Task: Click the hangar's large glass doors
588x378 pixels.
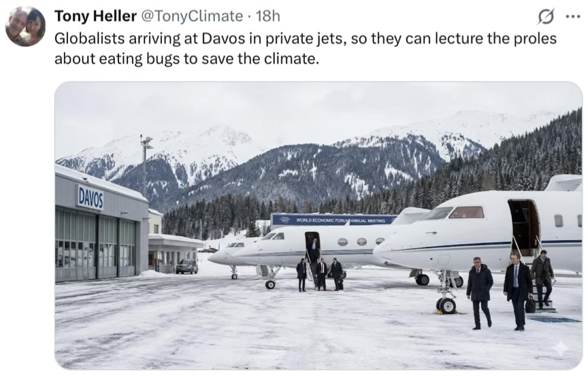Action: (x=95, y=244)
